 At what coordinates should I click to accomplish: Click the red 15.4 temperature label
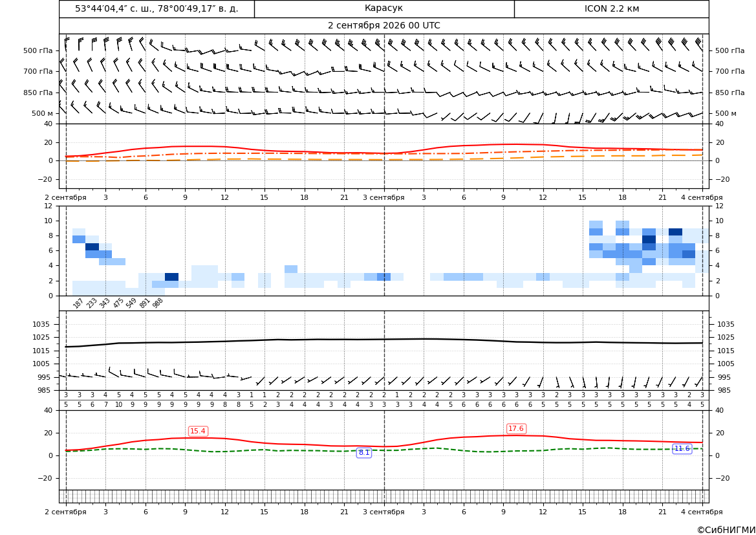tap(198, 431)
